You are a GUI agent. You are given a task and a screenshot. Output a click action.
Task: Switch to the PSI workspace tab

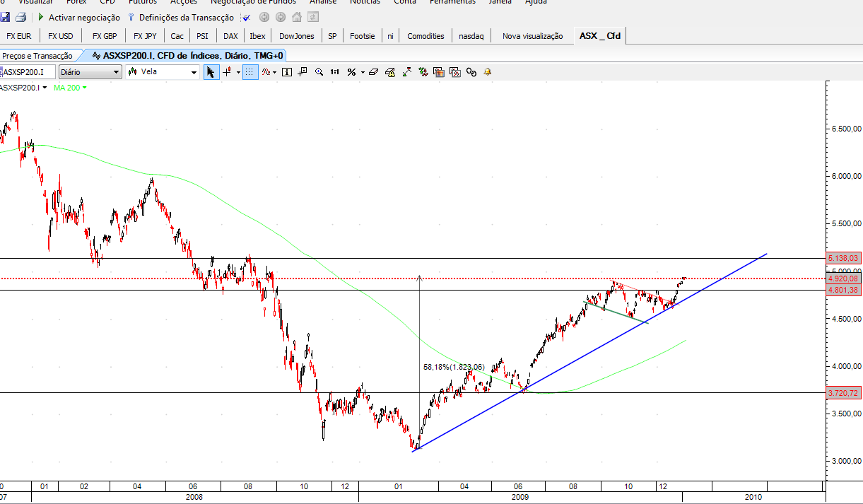[203, 36]
